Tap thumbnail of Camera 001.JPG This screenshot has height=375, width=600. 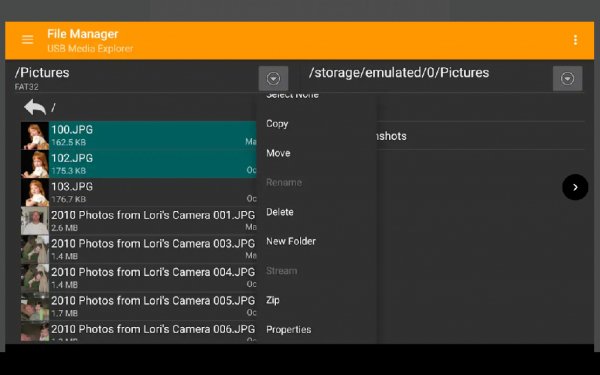35,221
